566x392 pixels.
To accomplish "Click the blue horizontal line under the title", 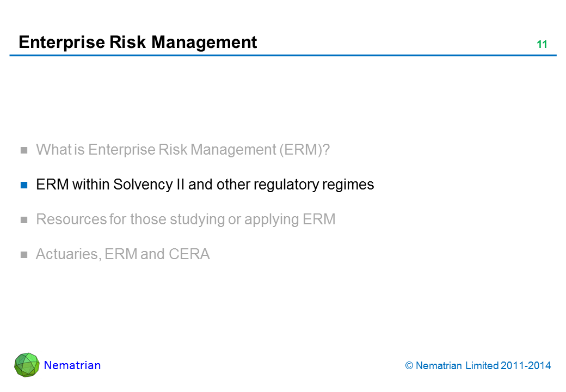I will (x=283, y=56).
